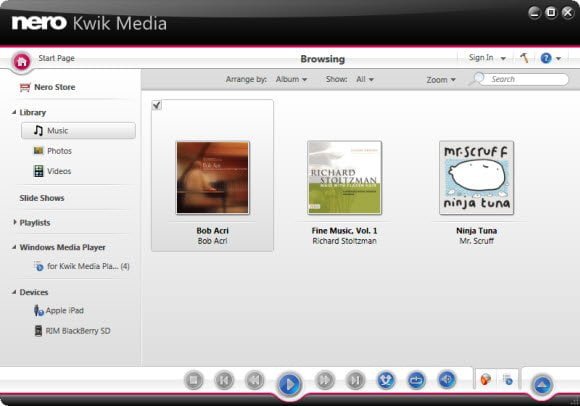This screenshot has height=406, width=580.
Task: Click the Start Page label
Action: (57, 58)
